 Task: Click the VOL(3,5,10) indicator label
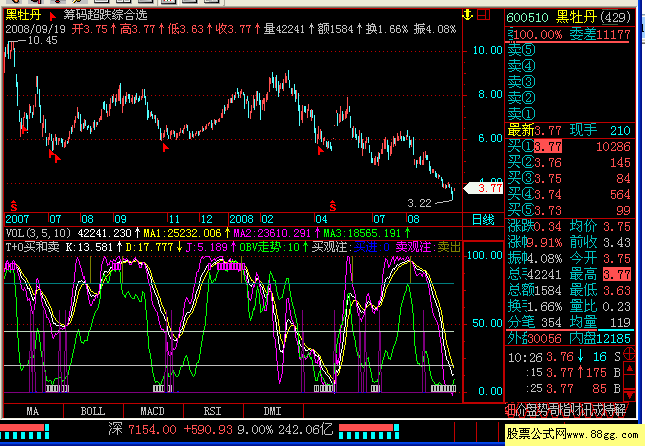(38, 233)
